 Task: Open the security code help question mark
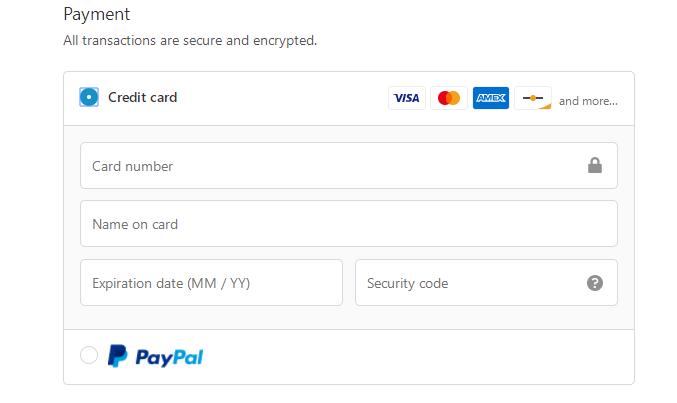click(595, 283)
